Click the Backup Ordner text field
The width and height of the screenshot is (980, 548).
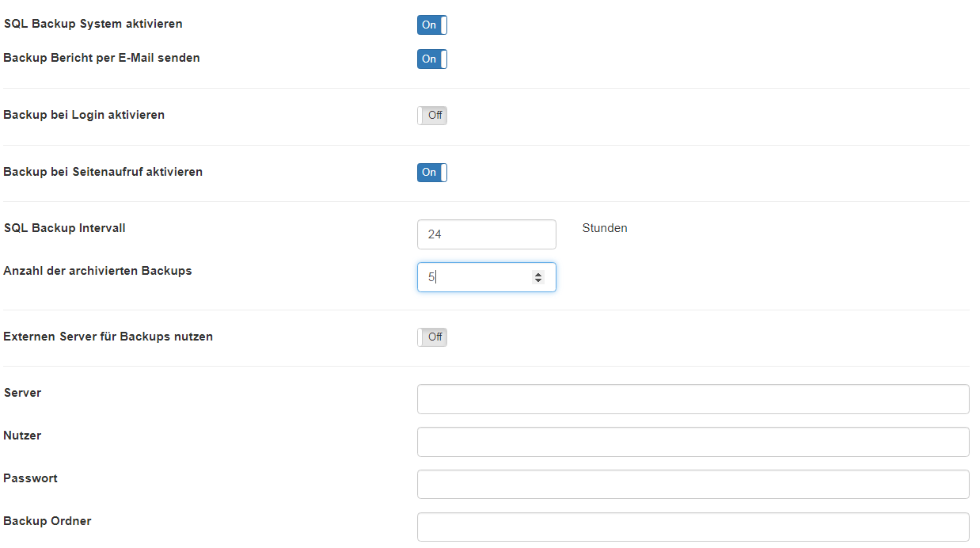[693, 527]
